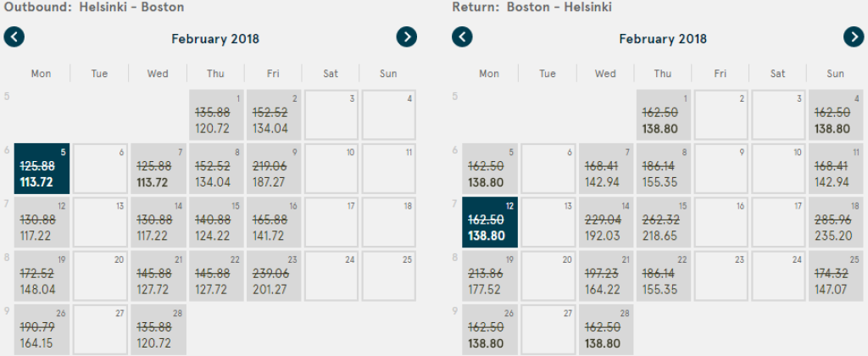Choose outbound February 9 fare 187.27
Image resolution: width=868 pixels, height=356 pixels.
(274, 170)
